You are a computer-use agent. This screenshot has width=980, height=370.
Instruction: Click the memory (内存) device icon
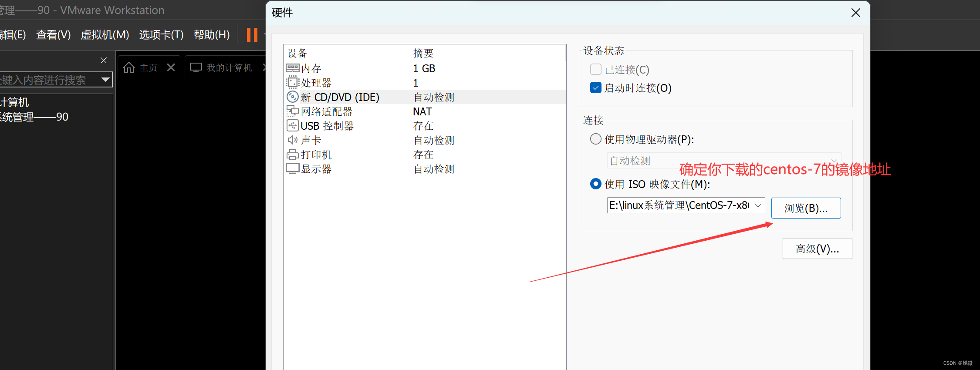[292, 68]
